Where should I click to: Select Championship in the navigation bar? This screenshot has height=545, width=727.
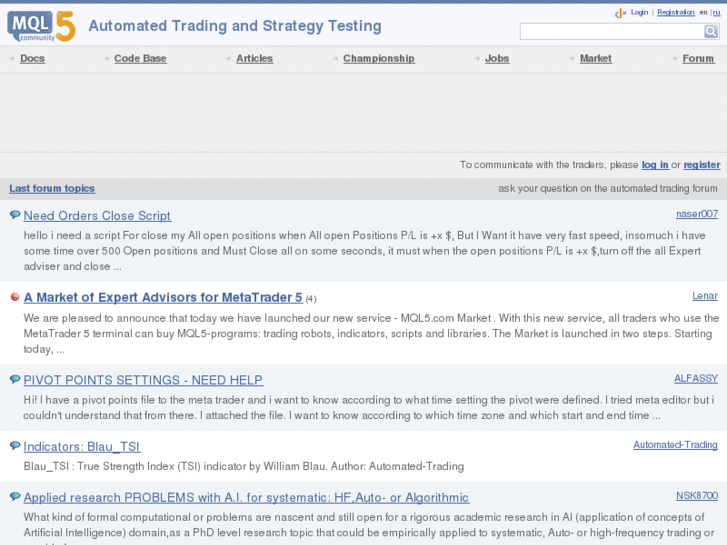tap(378, 59)
